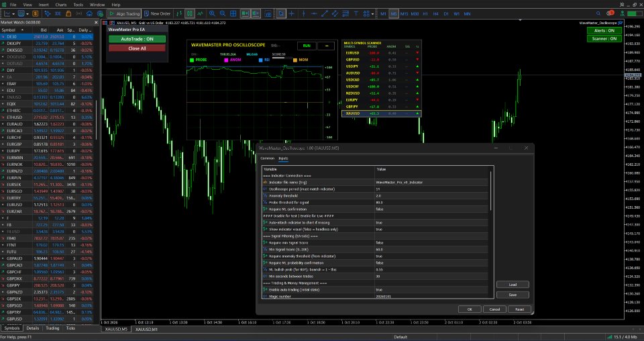The height and width of the screenshot is (341, 644).
Task: Draw Fibonacci retracement lines tool
Action: point(345,13)
